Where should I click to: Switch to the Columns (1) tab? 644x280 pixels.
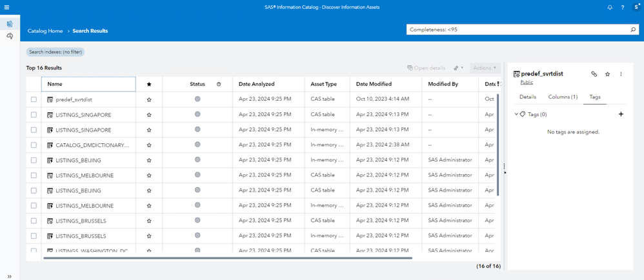click(563, 97)
